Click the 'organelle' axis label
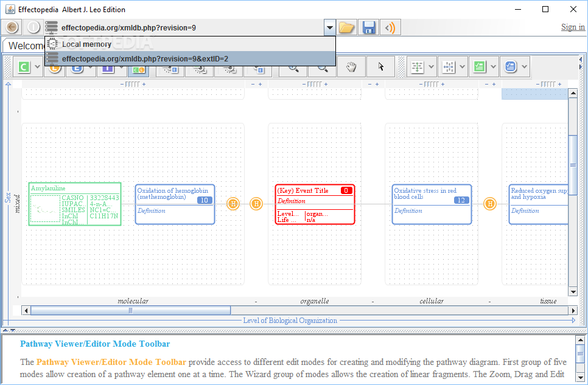The image size is (588, 385). (x=315, y=301)
